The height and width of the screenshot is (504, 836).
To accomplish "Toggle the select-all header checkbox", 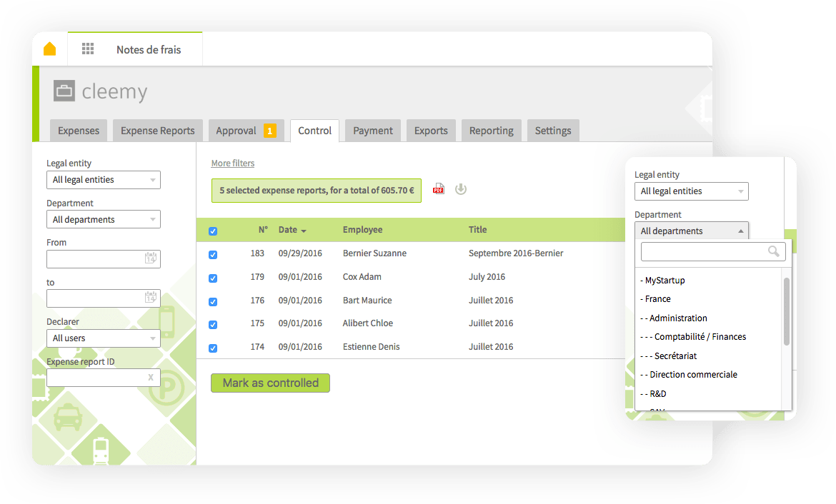I will tap(213, 231).
